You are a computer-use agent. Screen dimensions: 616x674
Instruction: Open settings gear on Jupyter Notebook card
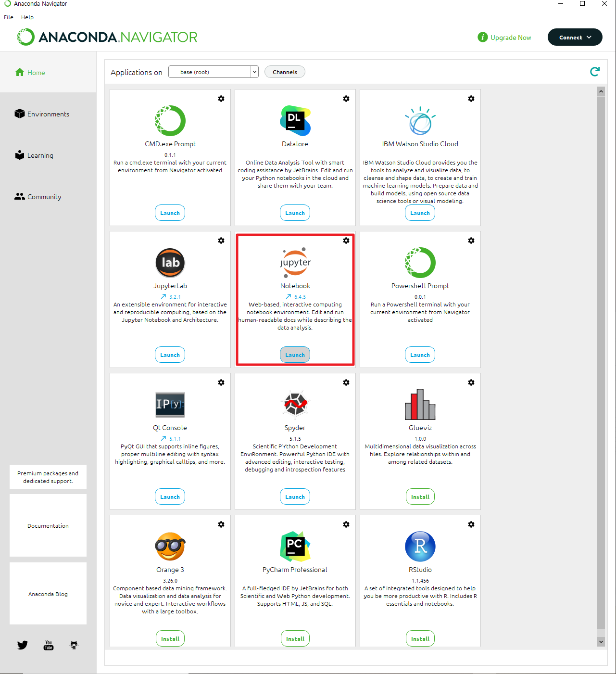[346, 241]
